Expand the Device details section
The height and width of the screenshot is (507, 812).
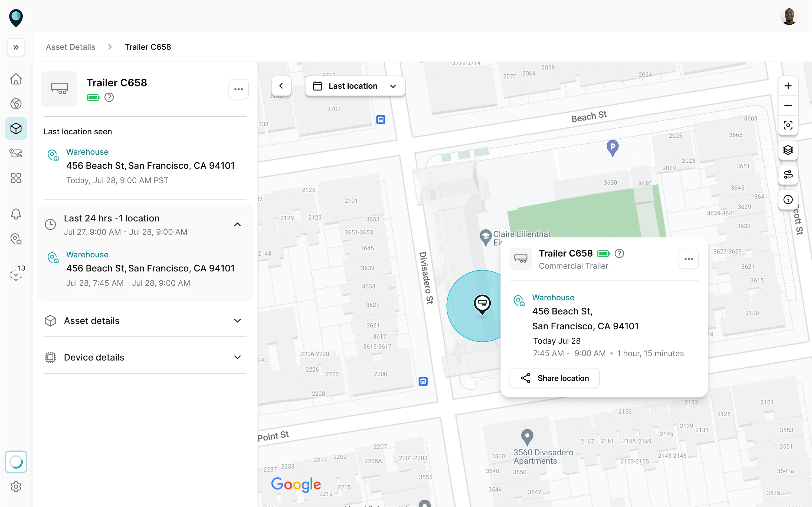[x=237, y=357]
